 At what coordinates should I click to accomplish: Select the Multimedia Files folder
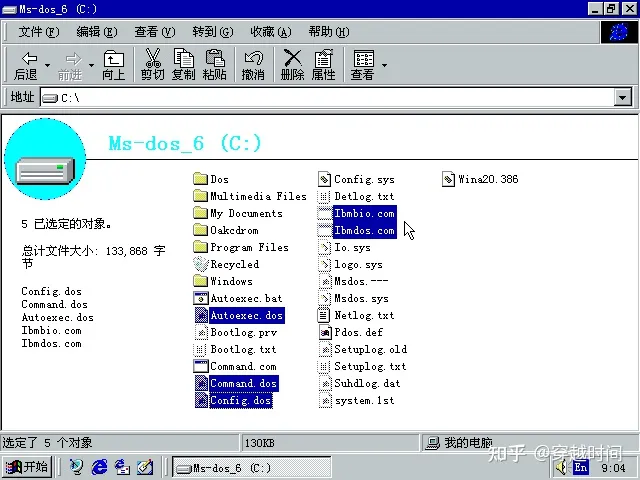[250, 196]
